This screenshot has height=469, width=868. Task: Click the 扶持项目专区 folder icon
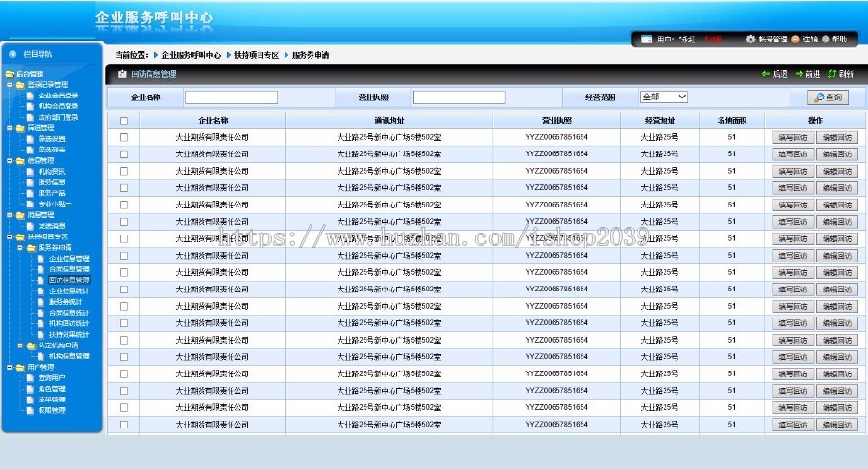coord(20,237)
